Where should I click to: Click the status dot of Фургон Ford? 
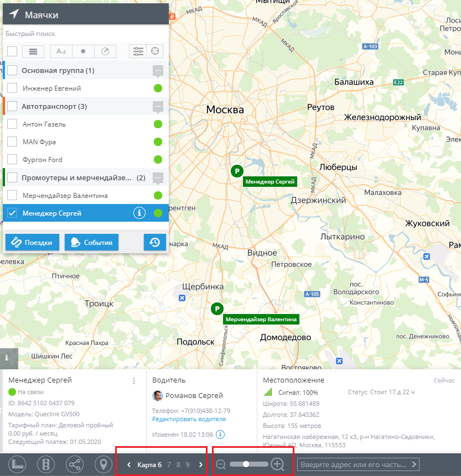[158, 159]
